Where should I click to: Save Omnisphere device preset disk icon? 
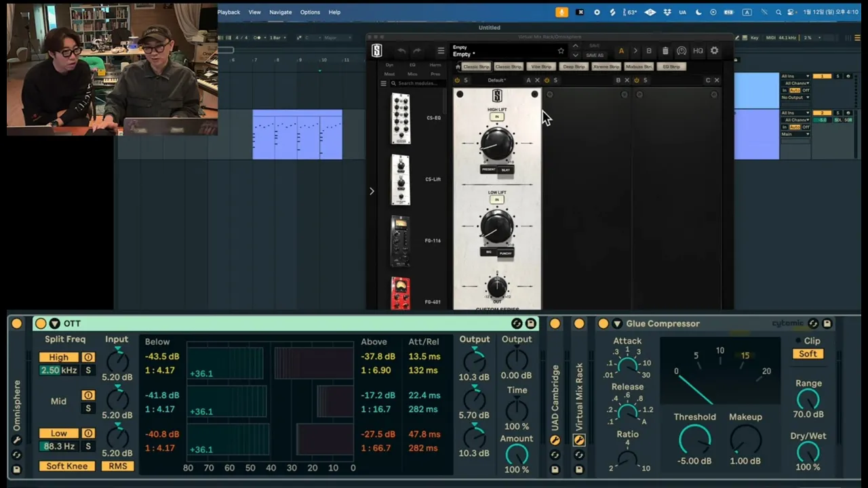[17, 469]
